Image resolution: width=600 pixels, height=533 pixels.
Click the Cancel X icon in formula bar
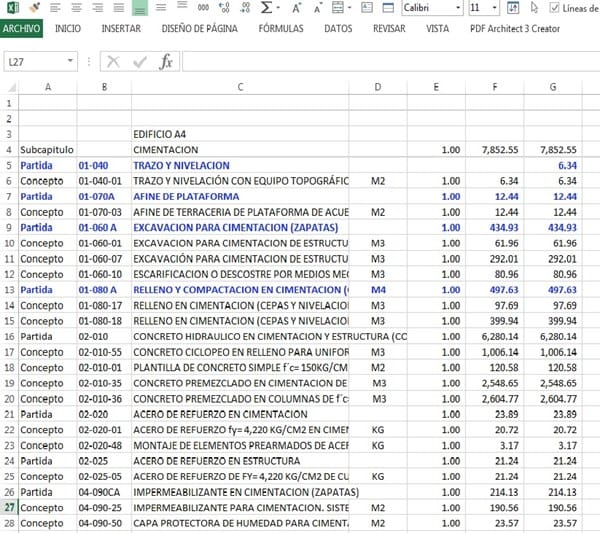[114, 62]
